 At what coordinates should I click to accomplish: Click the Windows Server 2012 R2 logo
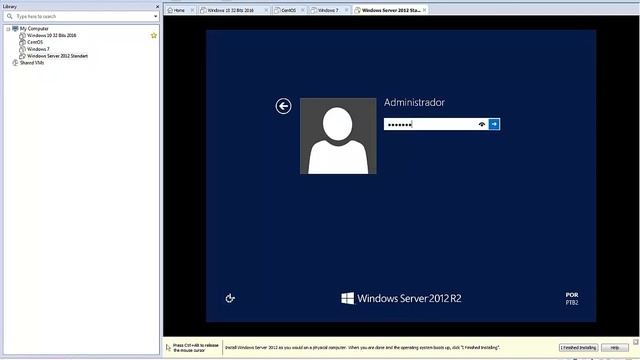[x=401, y=298]
